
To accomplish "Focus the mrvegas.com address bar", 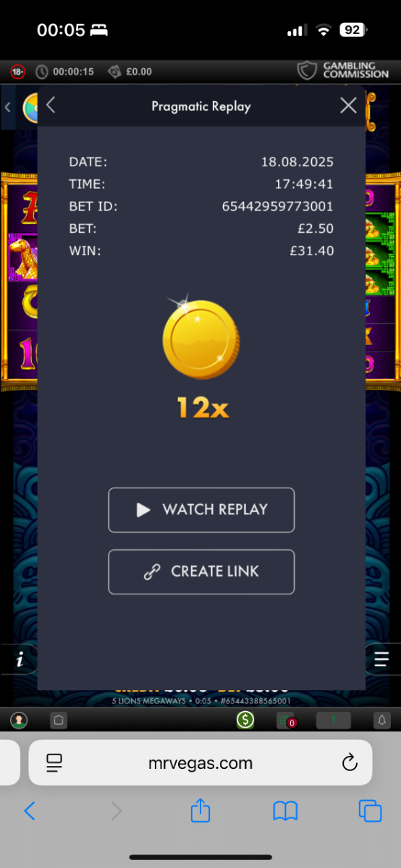I will point(200,762).
